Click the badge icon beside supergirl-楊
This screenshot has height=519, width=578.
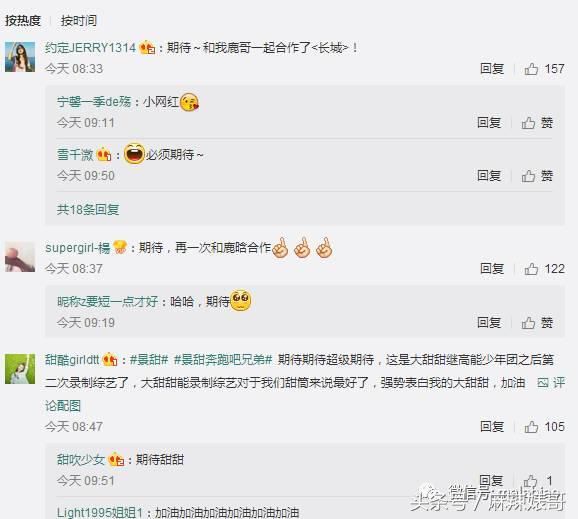click(x=120, y=247)
